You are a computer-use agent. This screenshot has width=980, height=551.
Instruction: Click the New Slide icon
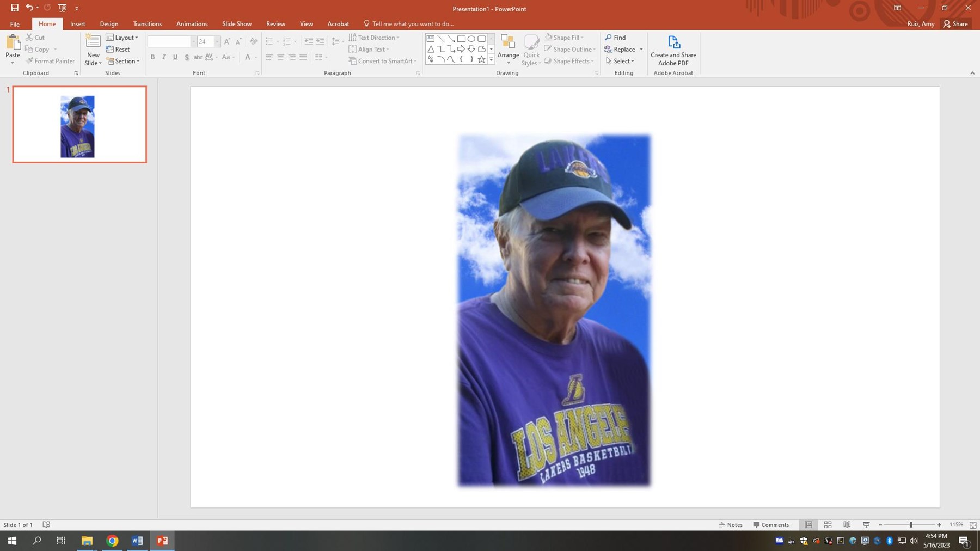93,42
